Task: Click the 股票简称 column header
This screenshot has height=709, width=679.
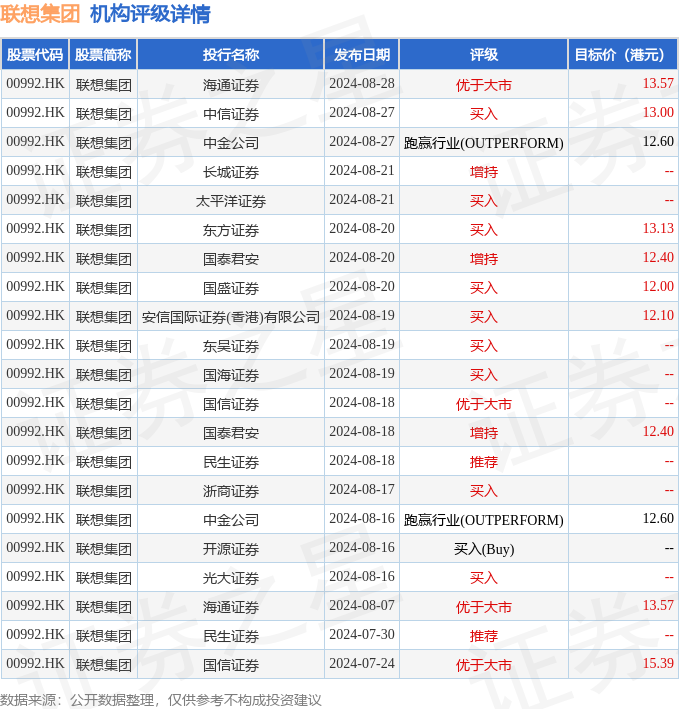Action: [x=103, y=55]
